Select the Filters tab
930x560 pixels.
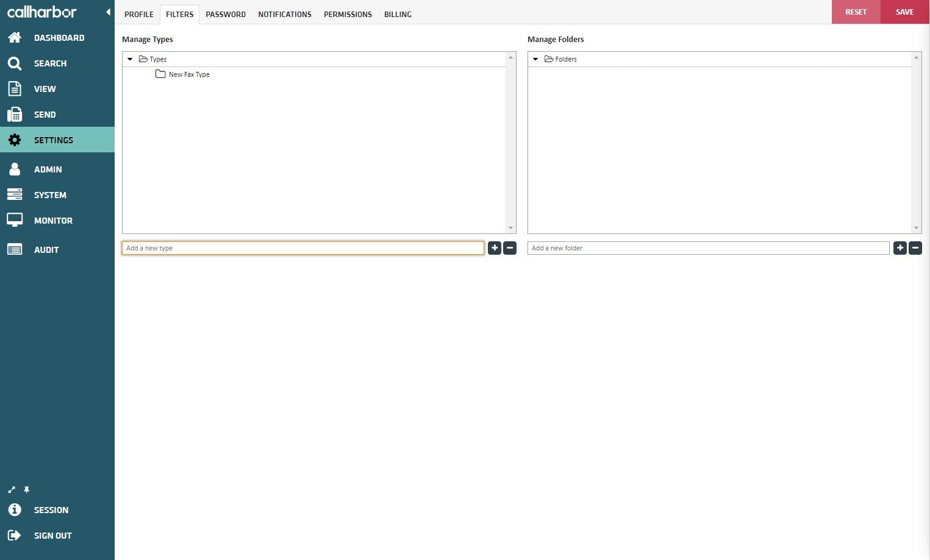click(179, 14)
